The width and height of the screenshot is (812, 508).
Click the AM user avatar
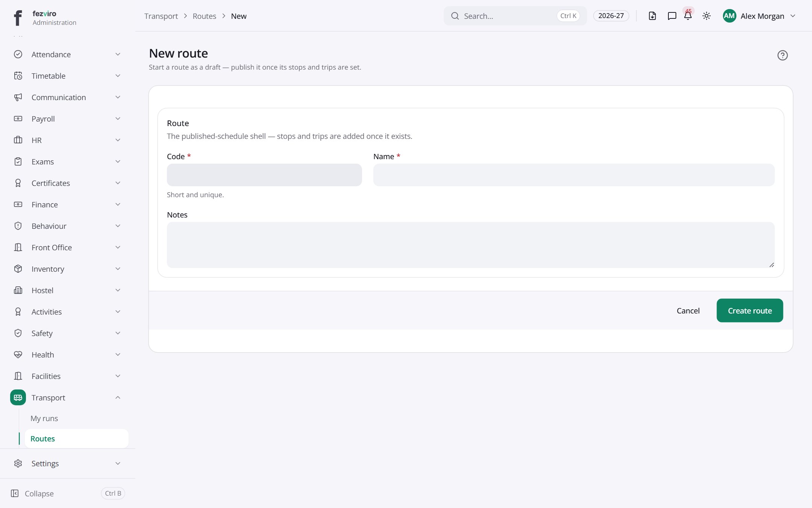(729, 16)
